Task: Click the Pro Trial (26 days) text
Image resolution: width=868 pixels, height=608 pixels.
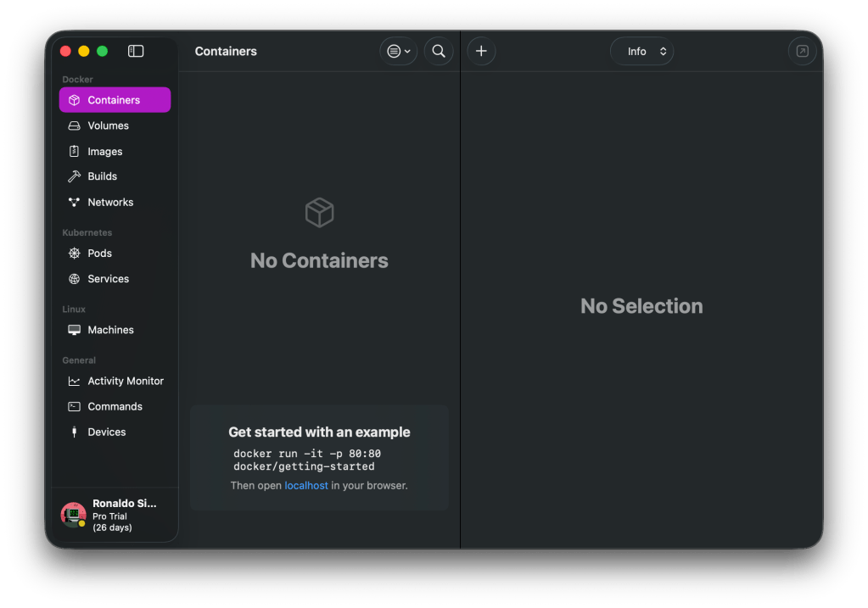Action: click(x=112, y=522)
